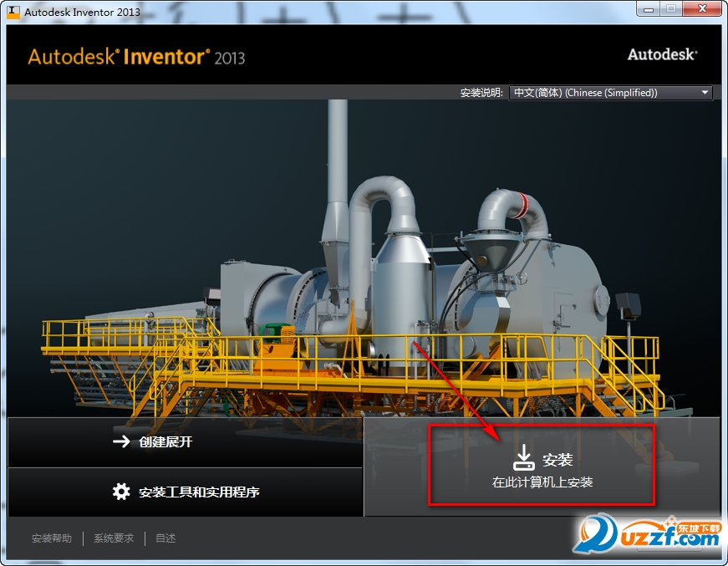The image size is (728, 566).
Task: Click the Inventor app icon in title bar
Action: coord(13,12)
